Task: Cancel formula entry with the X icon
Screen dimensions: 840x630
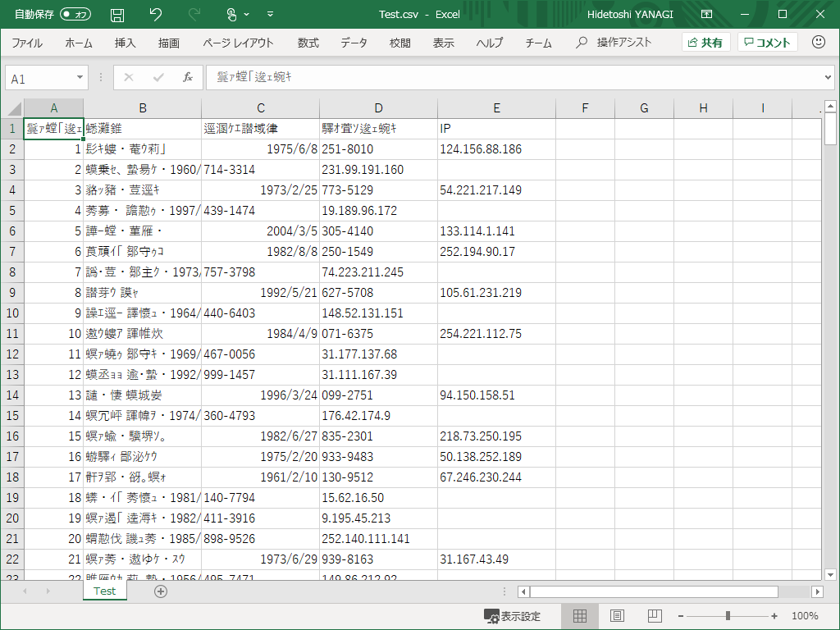Action: (128, 77)
